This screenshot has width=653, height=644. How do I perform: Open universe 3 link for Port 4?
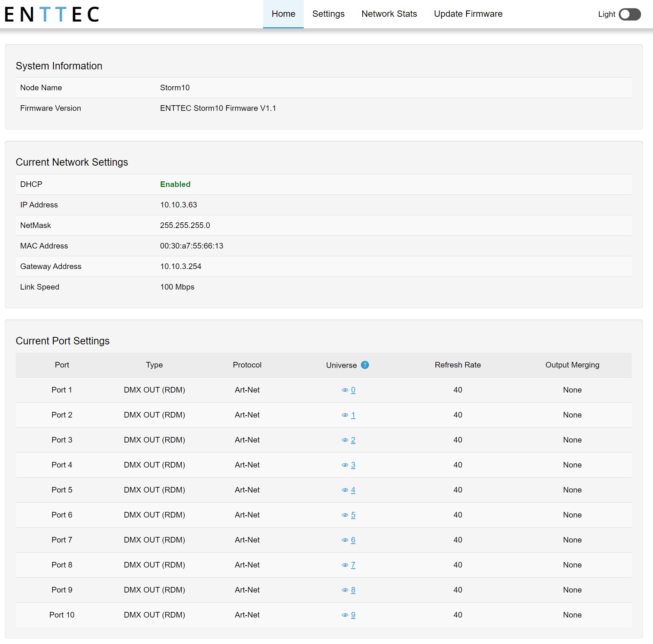(x=353, y=465)
